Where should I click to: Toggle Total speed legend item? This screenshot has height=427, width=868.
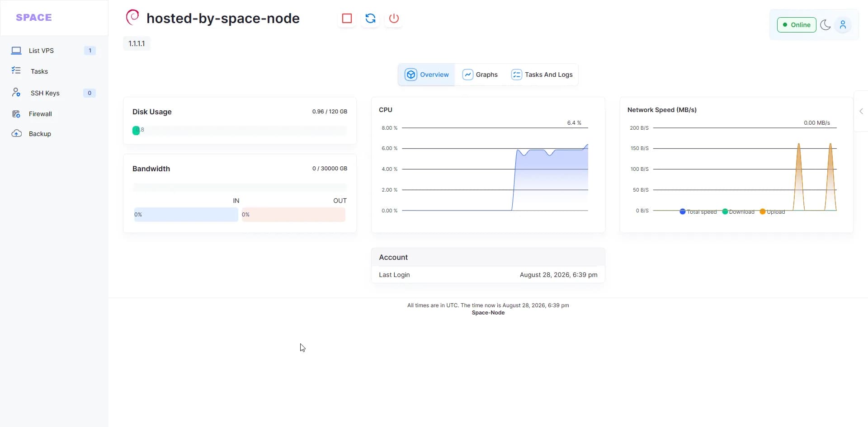(x=698, y=212)
